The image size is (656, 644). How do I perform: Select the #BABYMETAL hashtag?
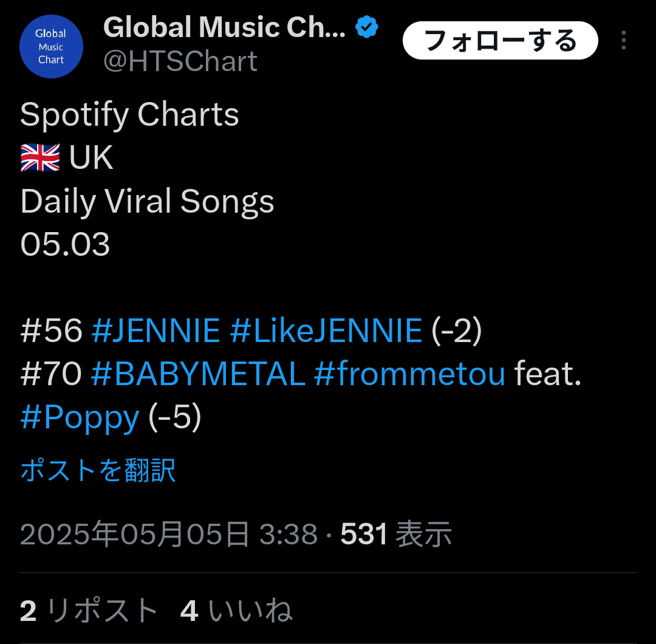pyautogui.click(x=197, y=374)
